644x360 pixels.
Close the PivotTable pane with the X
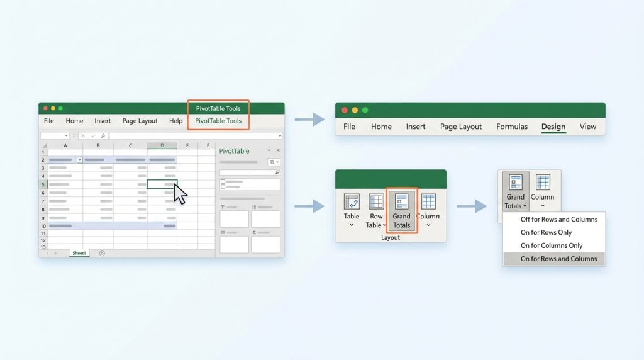(x=278, y=150)
